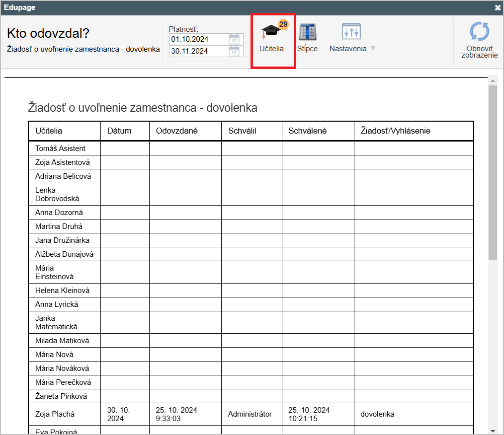Click the Dátum column header
This screenshot has height=435, width=504.
119,131
